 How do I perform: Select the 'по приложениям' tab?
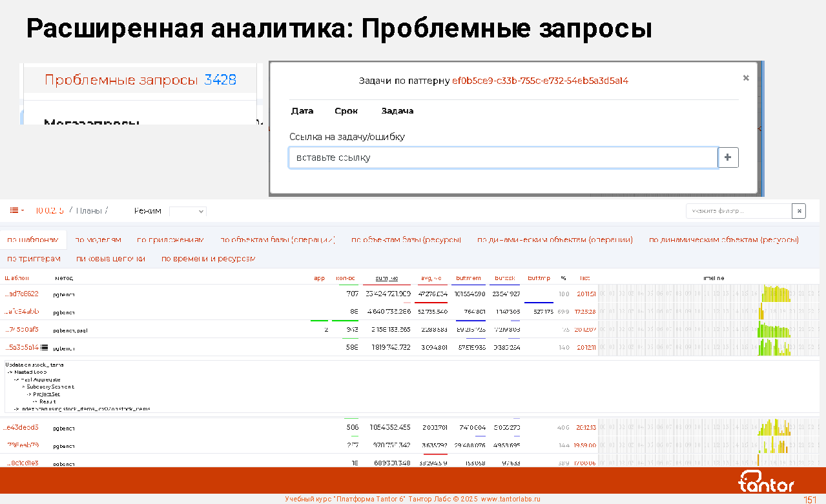tap(170, 239)
